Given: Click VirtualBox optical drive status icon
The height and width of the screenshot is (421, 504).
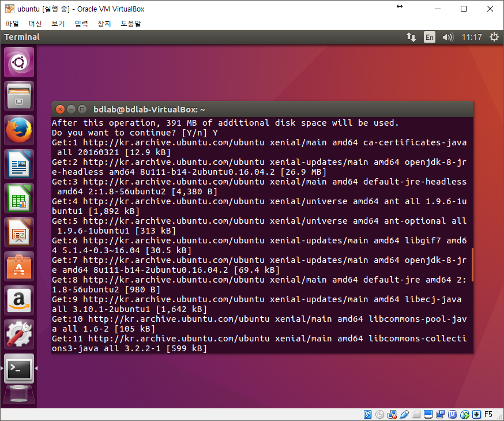Looking at the screenshot, I should (379, 415).
